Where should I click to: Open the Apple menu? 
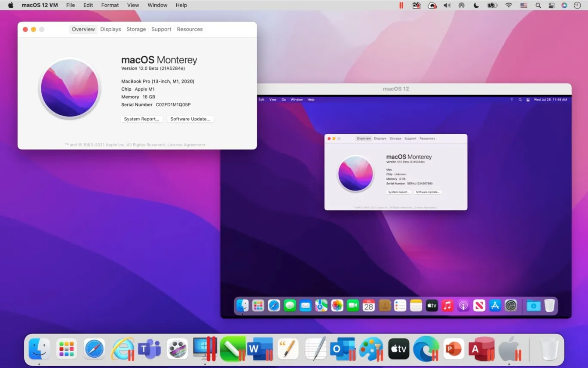pos(10,5)
